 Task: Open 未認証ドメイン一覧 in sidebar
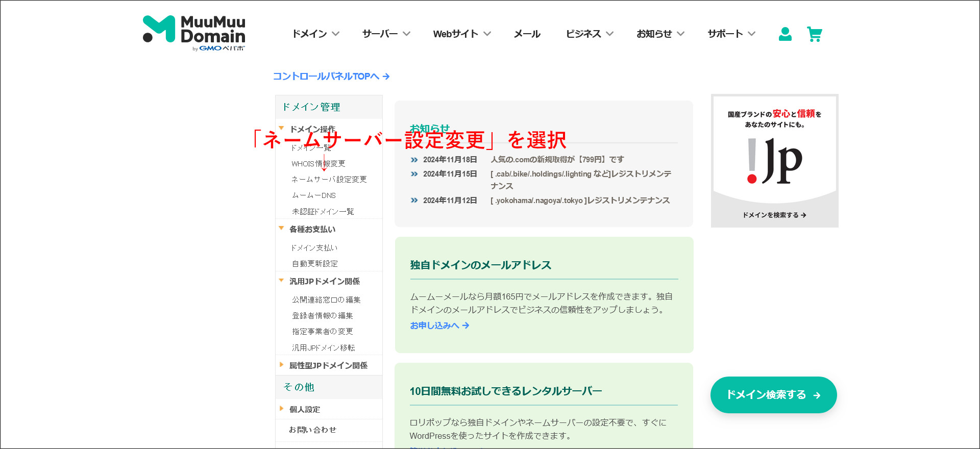pos(323,211)
